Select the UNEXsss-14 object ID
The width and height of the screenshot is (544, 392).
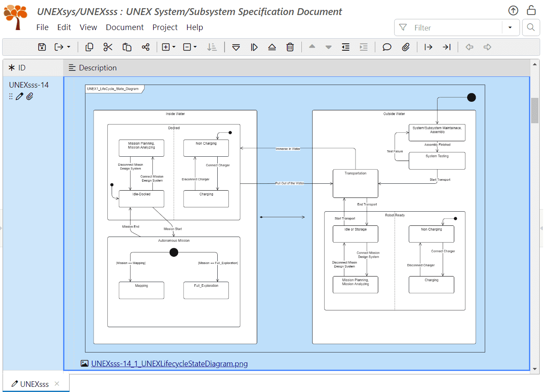click(29, 85)
